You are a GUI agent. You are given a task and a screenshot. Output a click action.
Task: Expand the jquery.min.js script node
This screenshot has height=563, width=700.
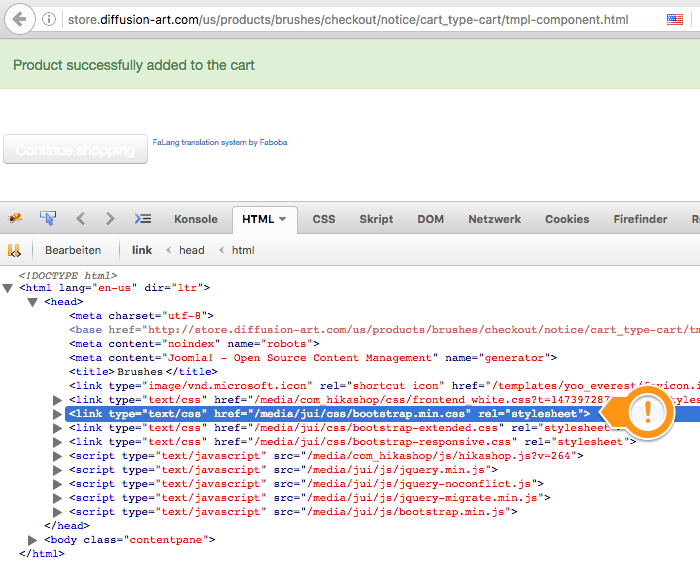[x=57, y=470]
